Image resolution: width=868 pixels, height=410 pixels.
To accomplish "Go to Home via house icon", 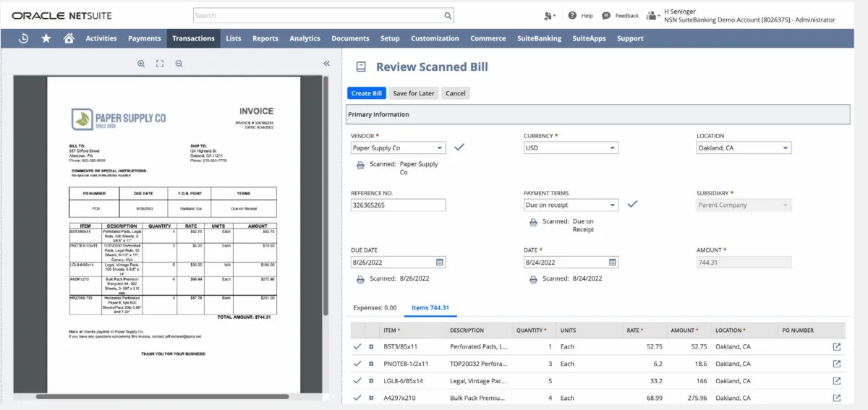I will pos(69,38).
